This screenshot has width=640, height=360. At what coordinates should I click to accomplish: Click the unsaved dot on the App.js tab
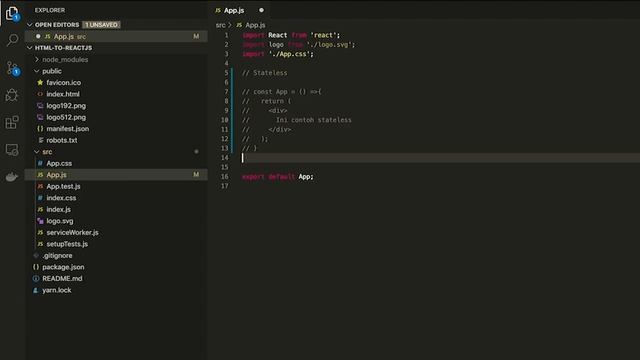[261, 10]
